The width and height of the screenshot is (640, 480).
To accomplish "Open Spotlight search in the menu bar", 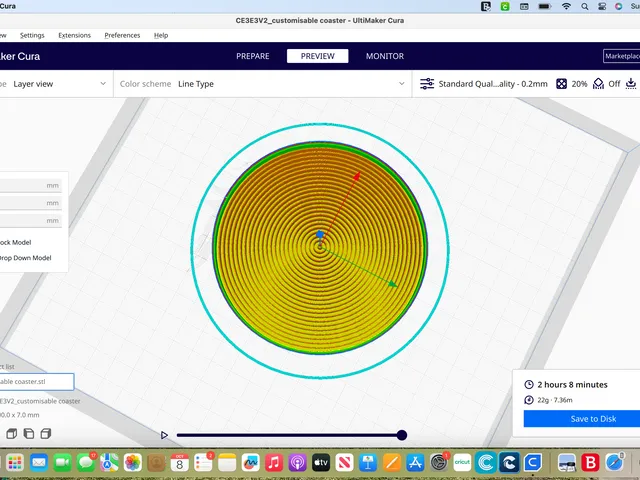I will (x=585, y=7).
